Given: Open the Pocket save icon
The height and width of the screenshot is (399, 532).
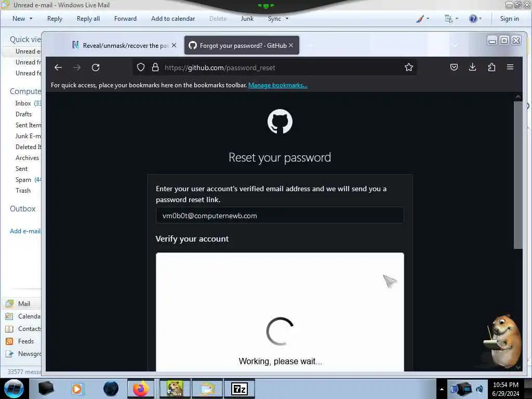Looking at the screenshot, I should [454, 67].
